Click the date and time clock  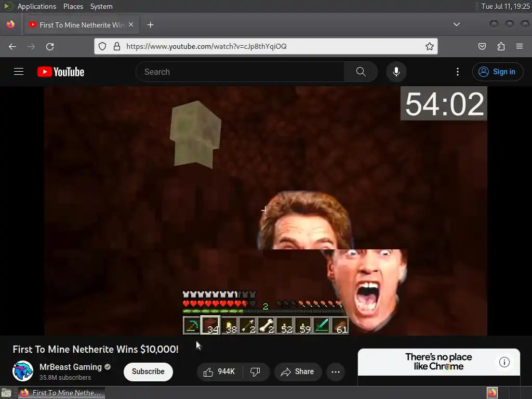505,6
